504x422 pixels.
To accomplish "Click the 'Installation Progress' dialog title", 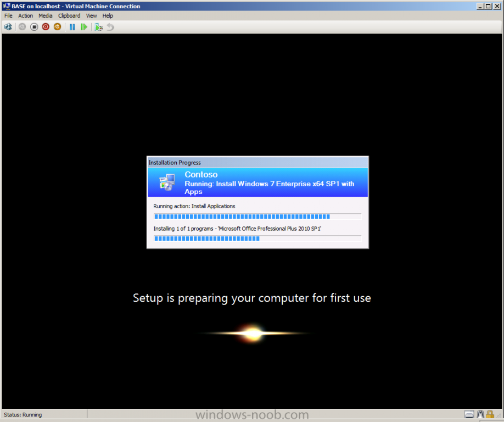I will click(175, 163).
